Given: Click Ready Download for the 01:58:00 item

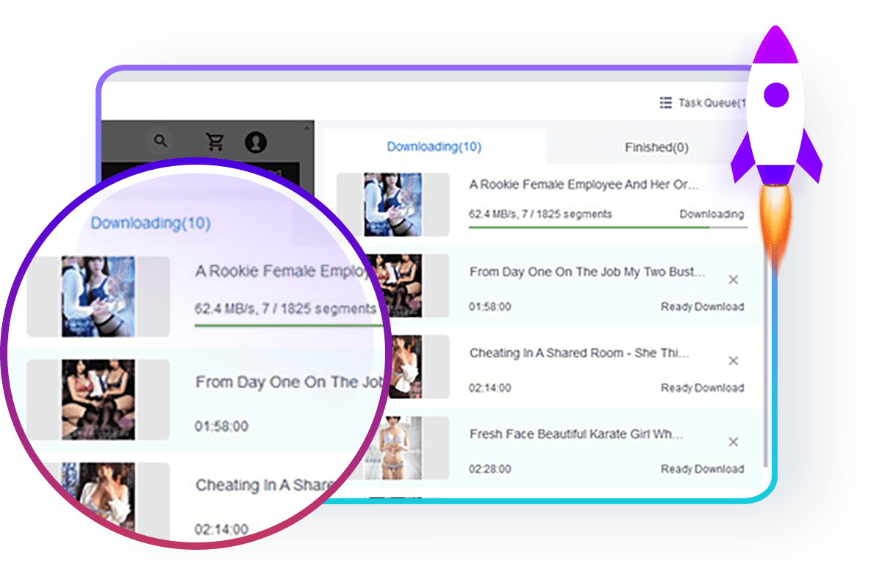Looking at the screenshot, I should point(702,306).
